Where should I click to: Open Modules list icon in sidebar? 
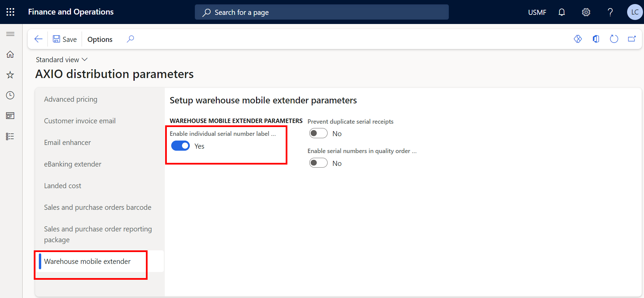pos(10,136)
